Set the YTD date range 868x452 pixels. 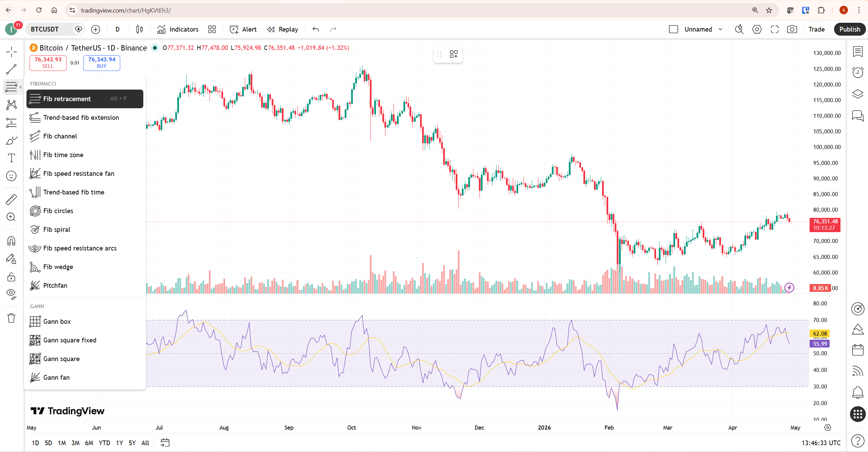coord(104,443)
